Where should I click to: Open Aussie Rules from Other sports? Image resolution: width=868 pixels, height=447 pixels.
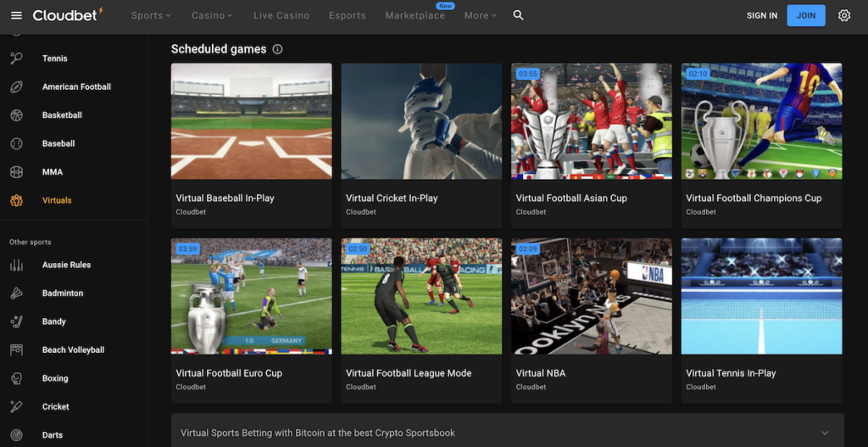click(x=66, y=265)
